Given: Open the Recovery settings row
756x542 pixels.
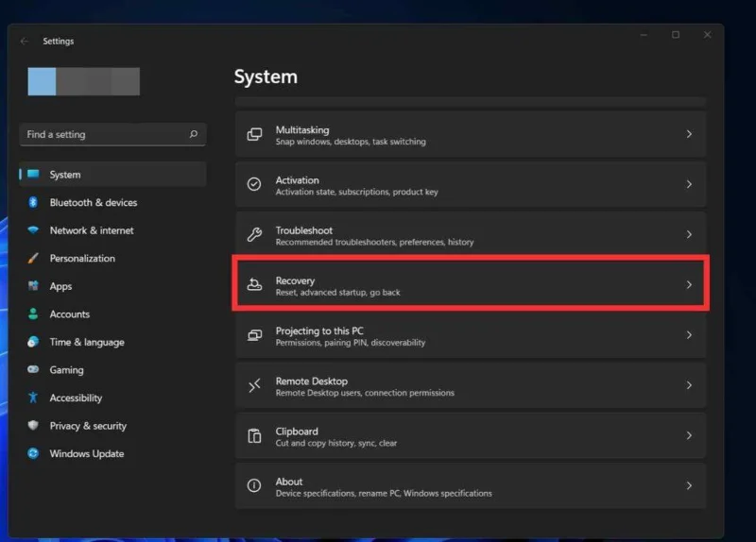Looking at the screenshot, I should click(x=471, y=285).
